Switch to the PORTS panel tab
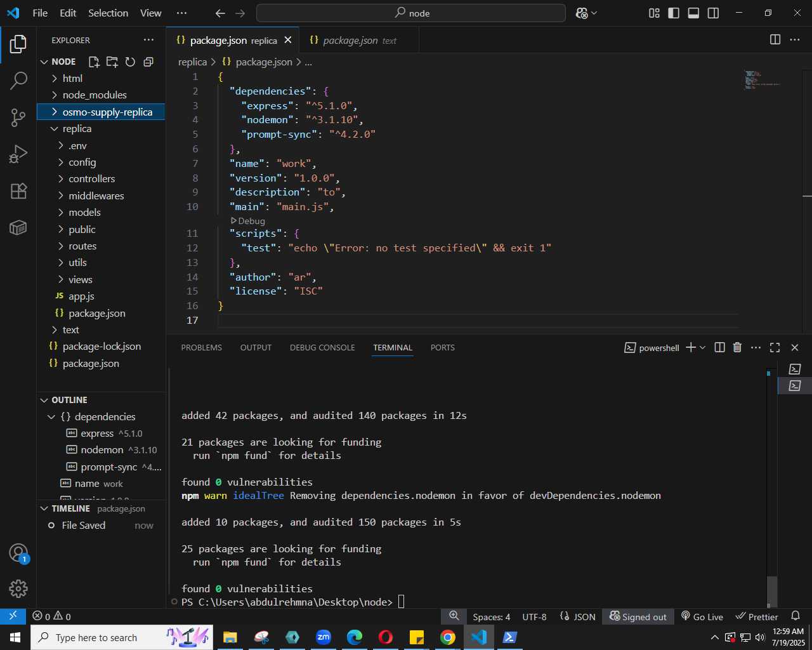812x650 pixels. tap(443, 347)
